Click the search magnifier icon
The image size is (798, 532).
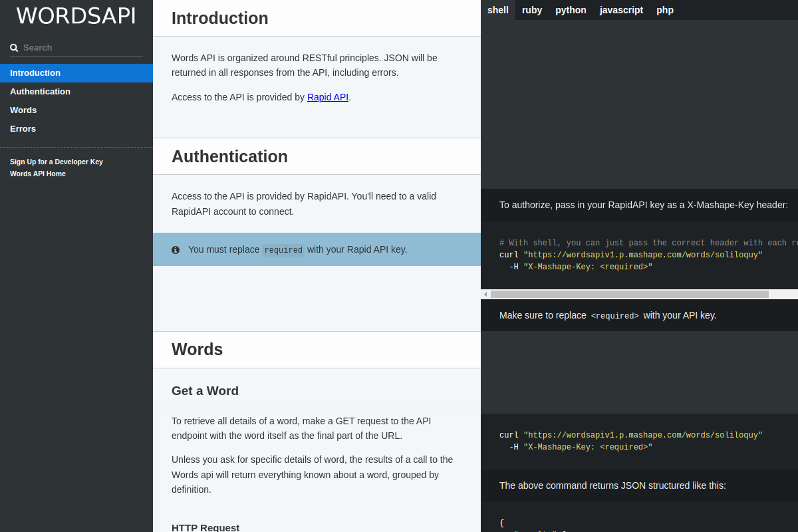coord(14,48)
